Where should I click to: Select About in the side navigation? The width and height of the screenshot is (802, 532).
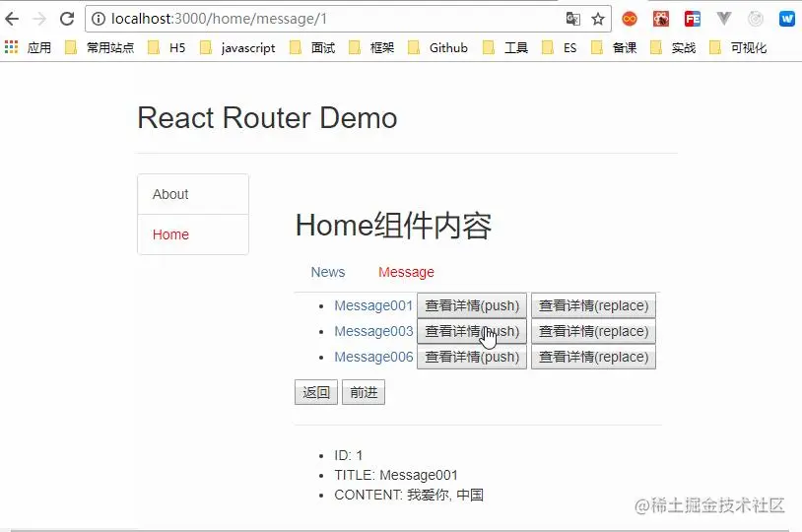(193, 194)
